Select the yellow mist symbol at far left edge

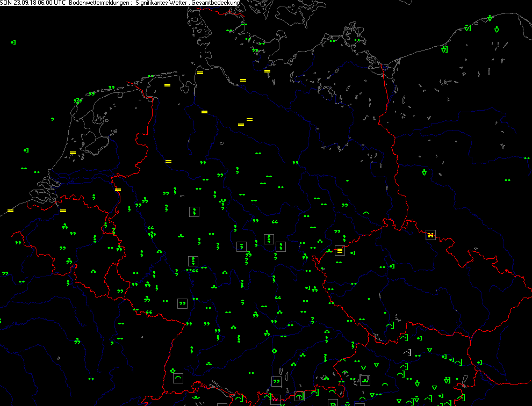click(x=10, y=211)
